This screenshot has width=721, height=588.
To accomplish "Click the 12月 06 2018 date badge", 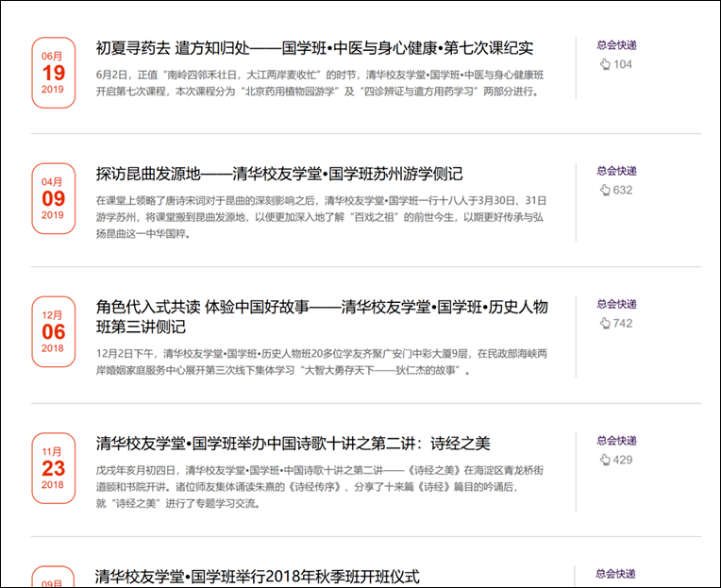I will [x=54, y=331].
